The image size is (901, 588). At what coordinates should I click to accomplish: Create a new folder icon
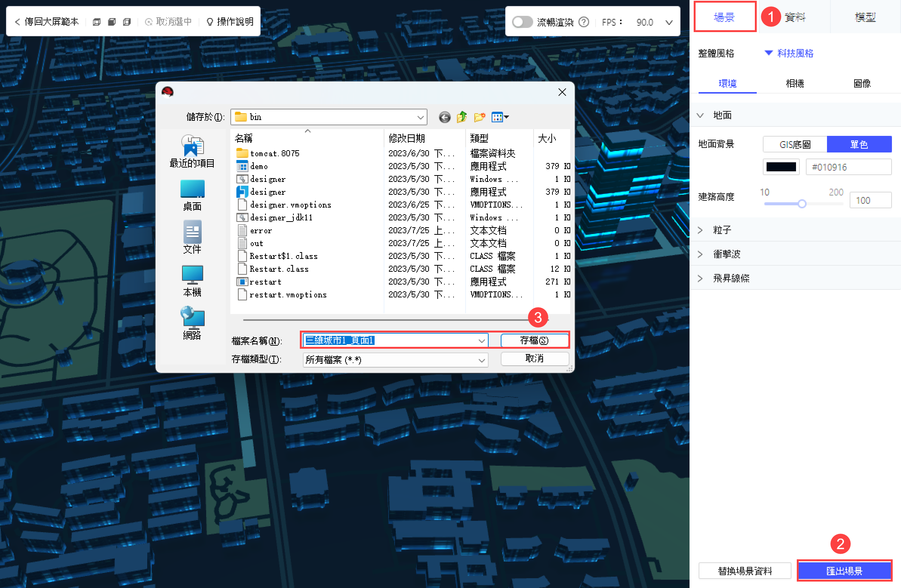point(480,117)
